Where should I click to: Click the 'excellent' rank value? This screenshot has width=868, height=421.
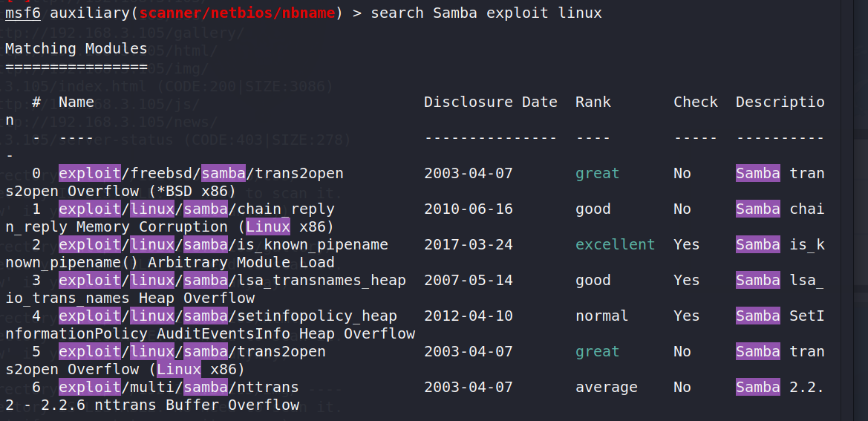tap(615, 244)
